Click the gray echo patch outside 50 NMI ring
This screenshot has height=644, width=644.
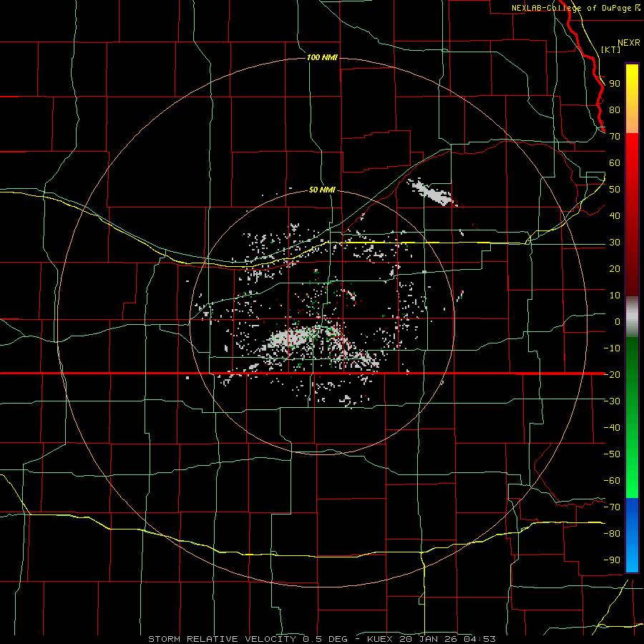tap(431, 192)
